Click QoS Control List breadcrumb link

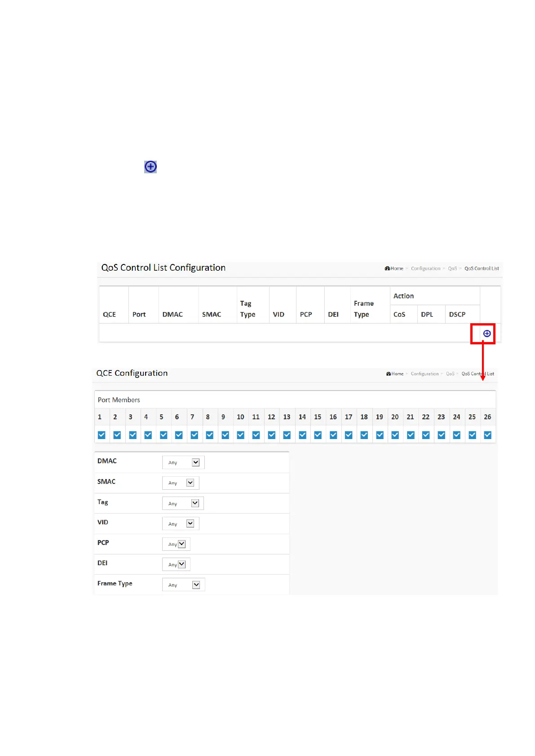[x=482, y=268]
